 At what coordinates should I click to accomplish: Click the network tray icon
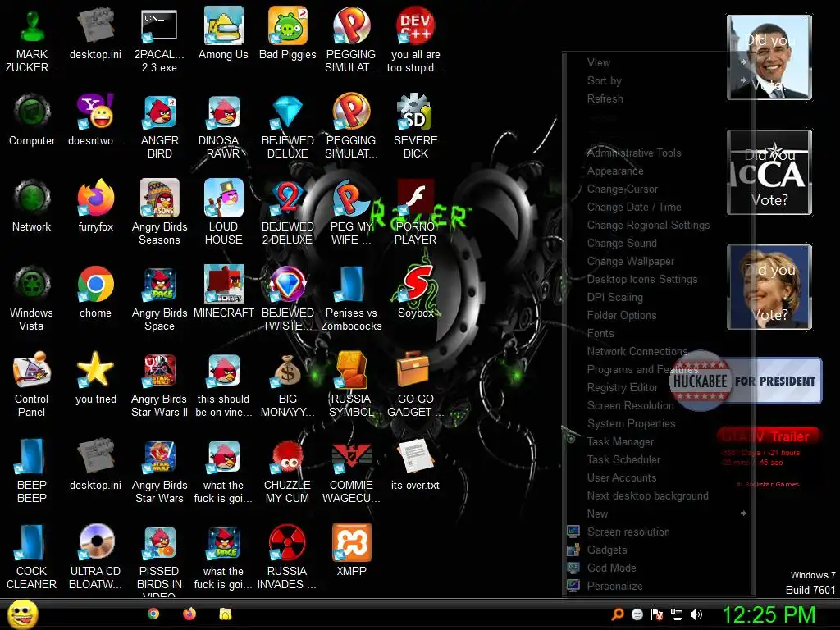[677, 614]
